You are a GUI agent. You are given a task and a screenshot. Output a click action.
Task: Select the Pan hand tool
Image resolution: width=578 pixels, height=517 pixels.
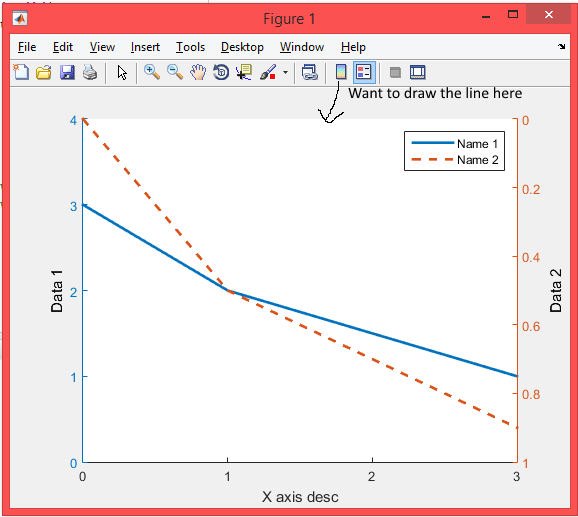point(198,72)
